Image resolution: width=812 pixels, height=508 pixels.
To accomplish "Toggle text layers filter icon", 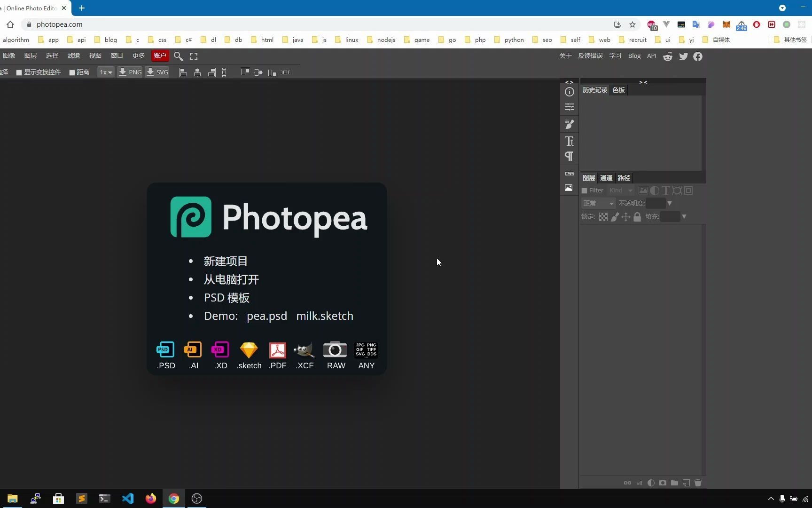I will [x=665, y=190].
